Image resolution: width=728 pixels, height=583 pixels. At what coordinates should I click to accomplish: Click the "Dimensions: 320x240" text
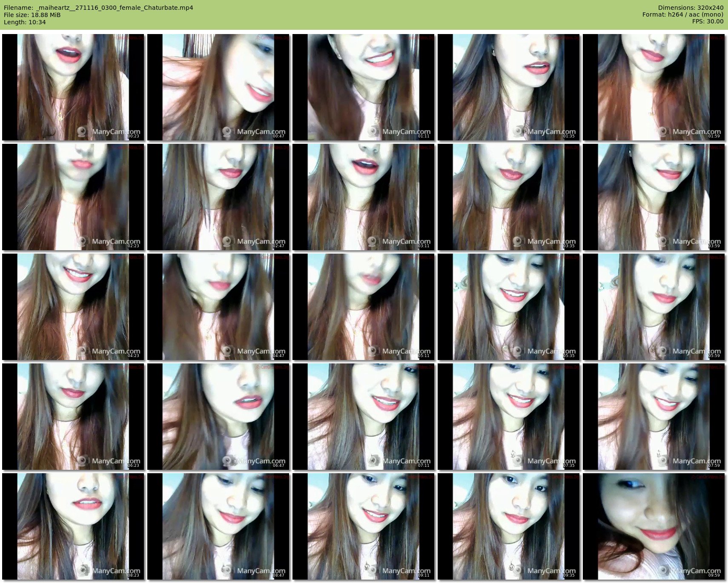[691, 8]
